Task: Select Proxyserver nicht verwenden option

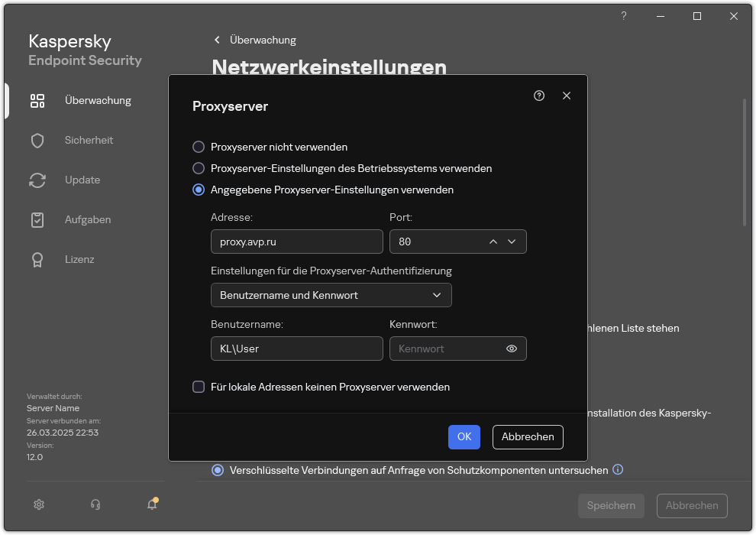Action: click(x=199, y=147)
